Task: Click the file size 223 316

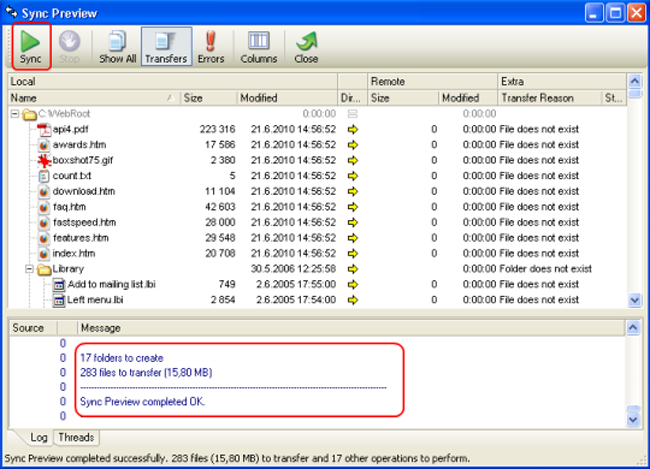Action: pos(217,129)
